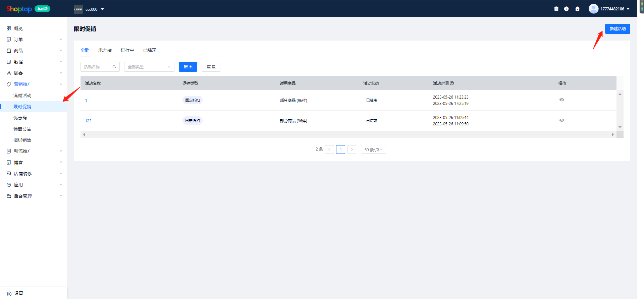Open the 50 条/页 page size dropdown
Image resolution: width=644 pixels, height=299 pixels.
click(x=373, y=149)
